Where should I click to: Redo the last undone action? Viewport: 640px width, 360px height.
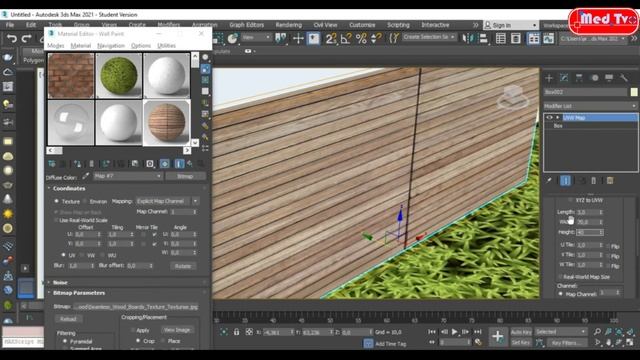point(27,39)
